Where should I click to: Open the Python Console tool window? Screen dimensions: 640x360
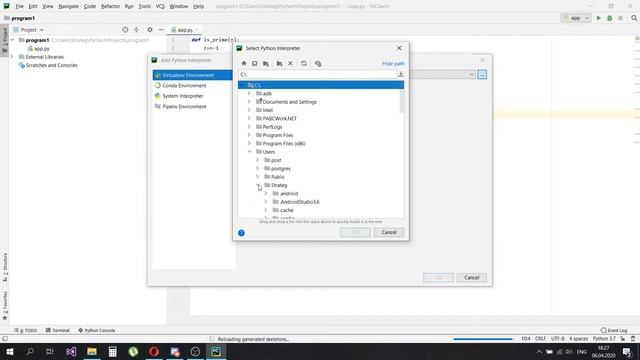96,330
